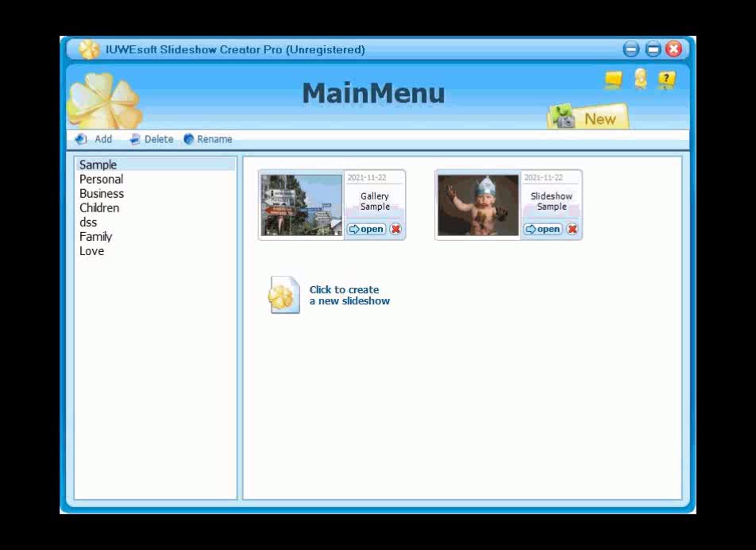Screen dimensions: 756x550
Task: Delete Gallery Sample with red X
Action: pos(395,229)
